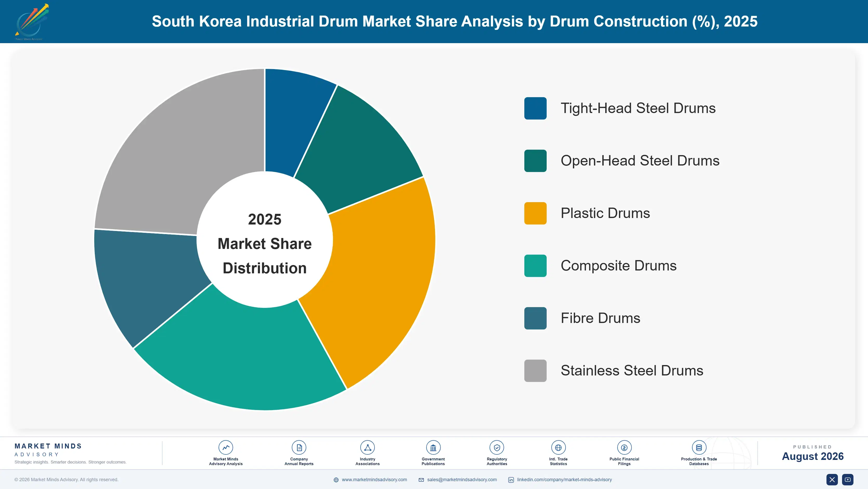The image size is (868, 489).
Task: Click the Open-Head Steel Drums legend swatch
Action: click(535, 161)
